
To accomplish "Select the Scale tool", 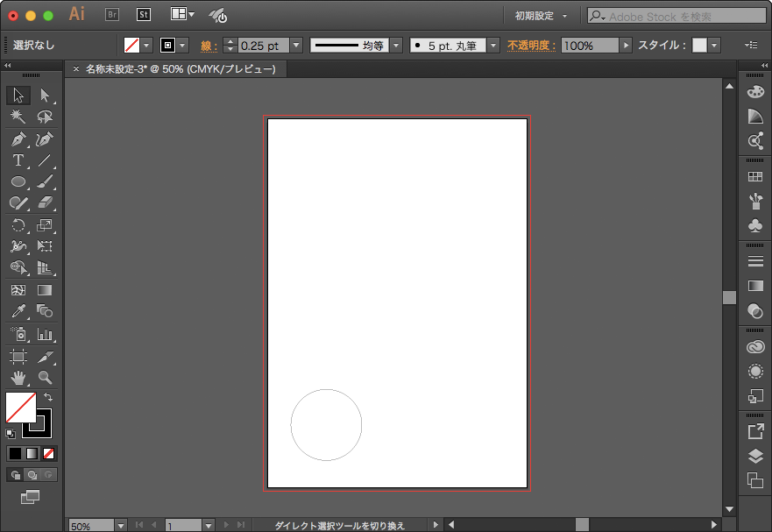I will [45, 225].
